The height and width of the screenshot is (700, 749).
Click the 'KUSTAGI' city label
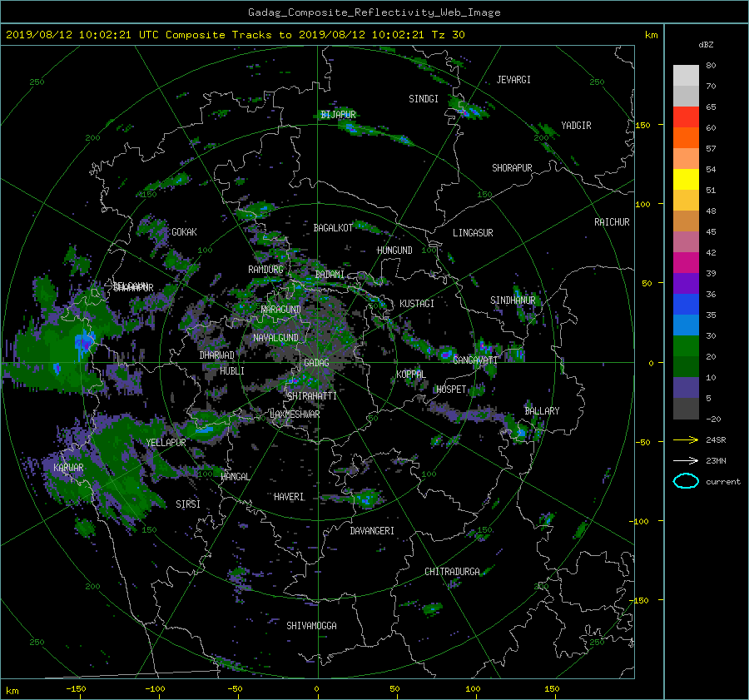[x=417, y=304]
